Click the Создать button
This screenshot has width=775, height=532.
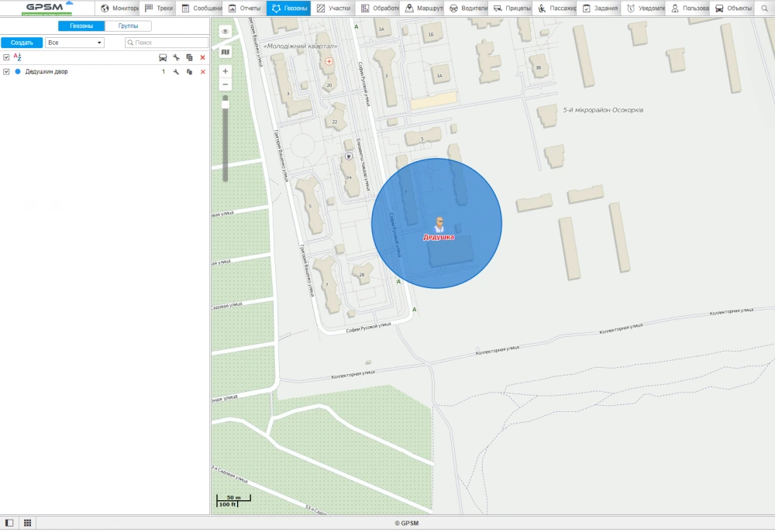(22, 43)
